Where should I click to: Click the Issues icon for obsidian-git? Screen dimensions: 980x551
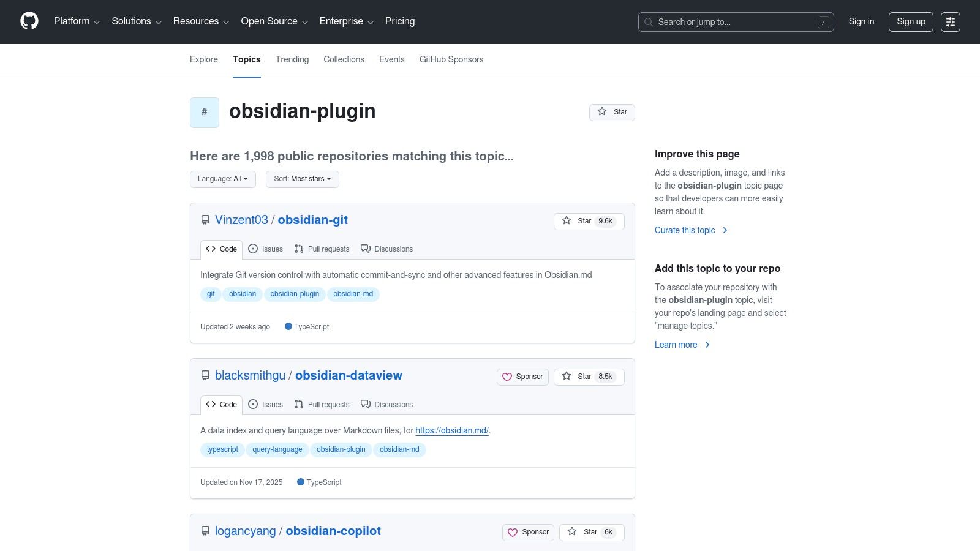click(253, 249)
